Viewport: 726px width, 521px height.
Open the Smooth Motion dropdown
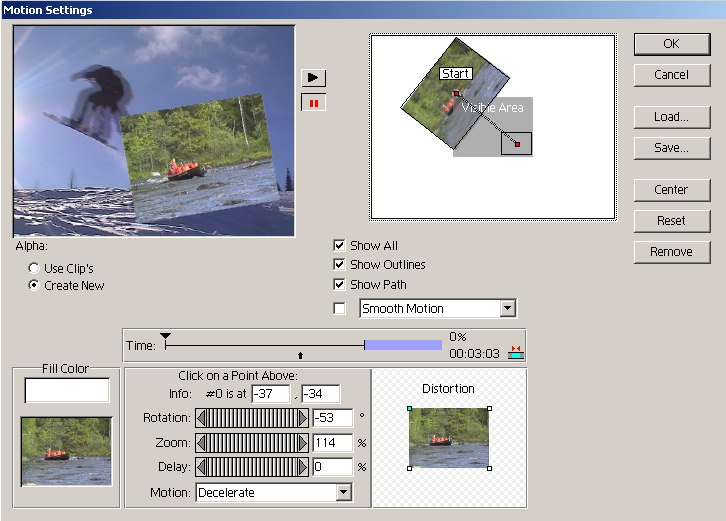pos(507,308)
